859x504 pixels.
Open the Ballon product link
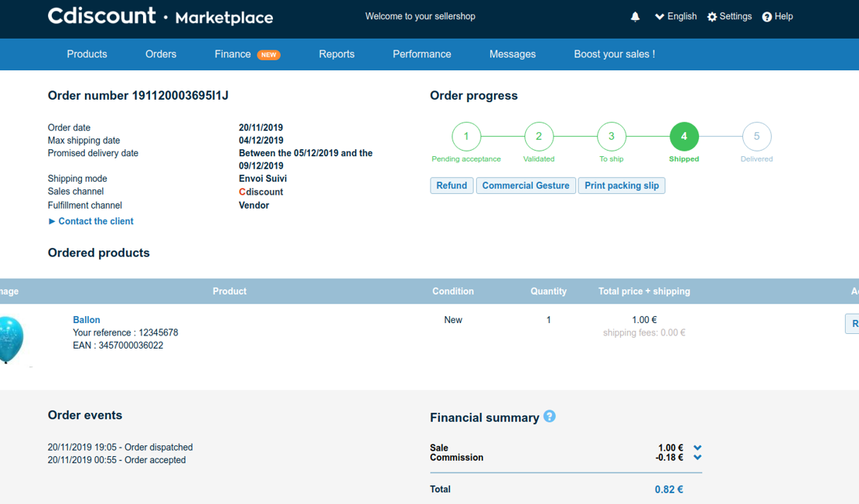tap(87, 320)
